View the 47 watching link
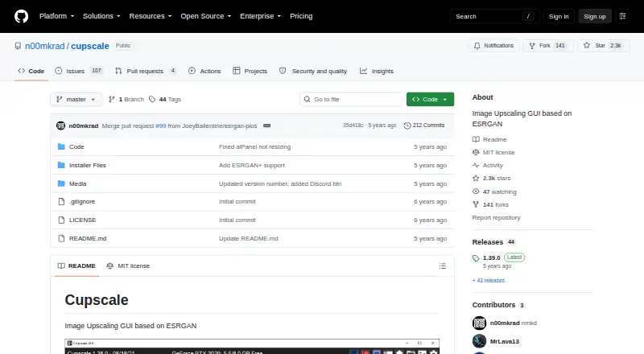This screenshot has width=644, height=354. 494,191
